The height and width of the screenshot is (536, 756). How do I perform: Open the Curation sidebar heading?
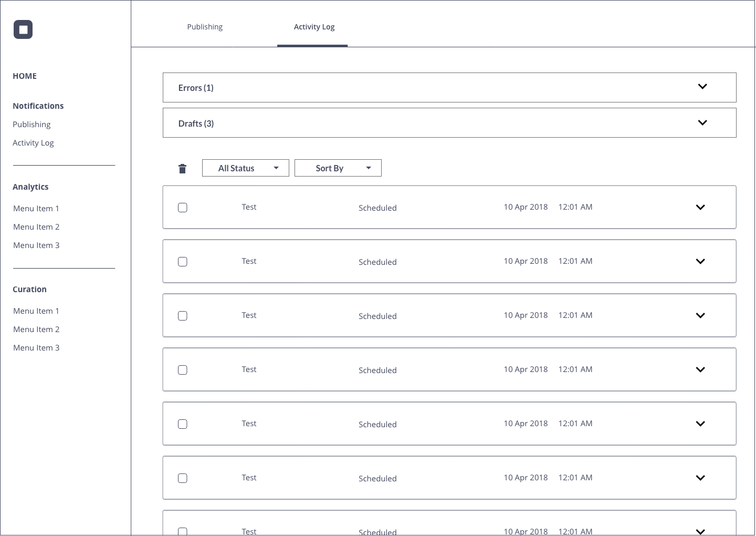coord(29,290)
